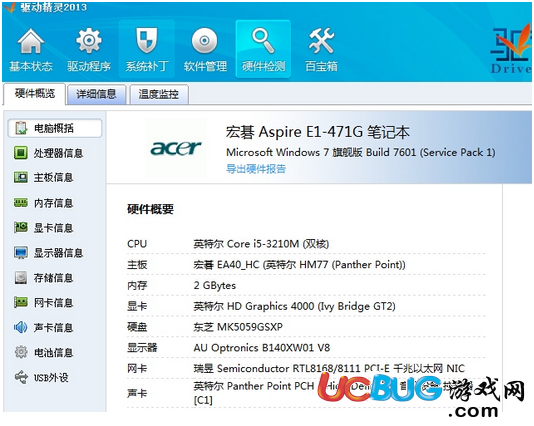Click the 存储信息 disk icon
Viewport: 534px width, 426px height.
click(21, 278)
